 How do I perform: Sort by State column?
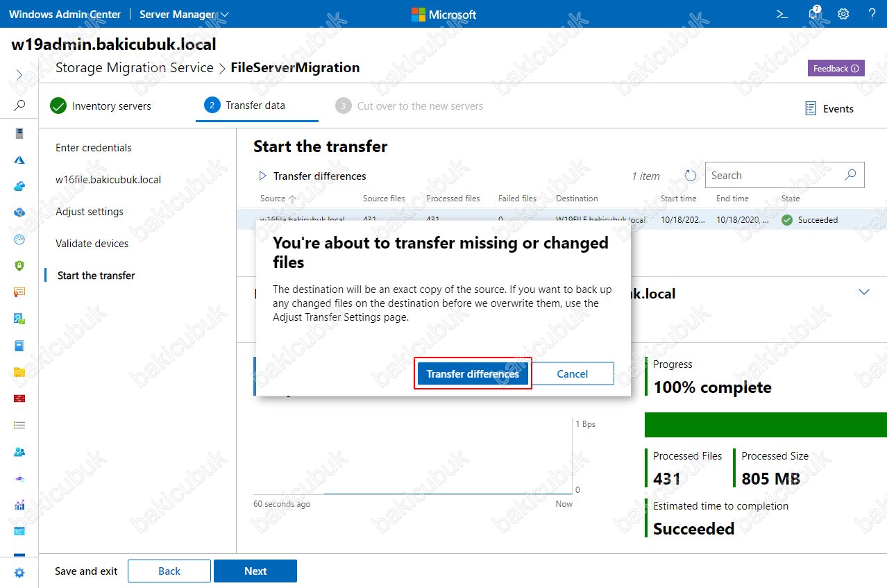click(791, 199)
